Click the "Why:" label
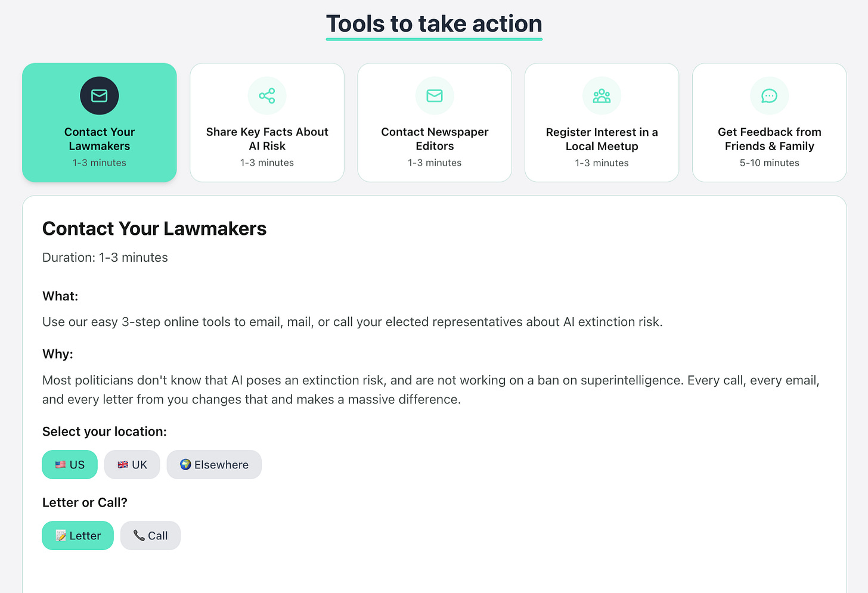 click(x=58, y=354)
